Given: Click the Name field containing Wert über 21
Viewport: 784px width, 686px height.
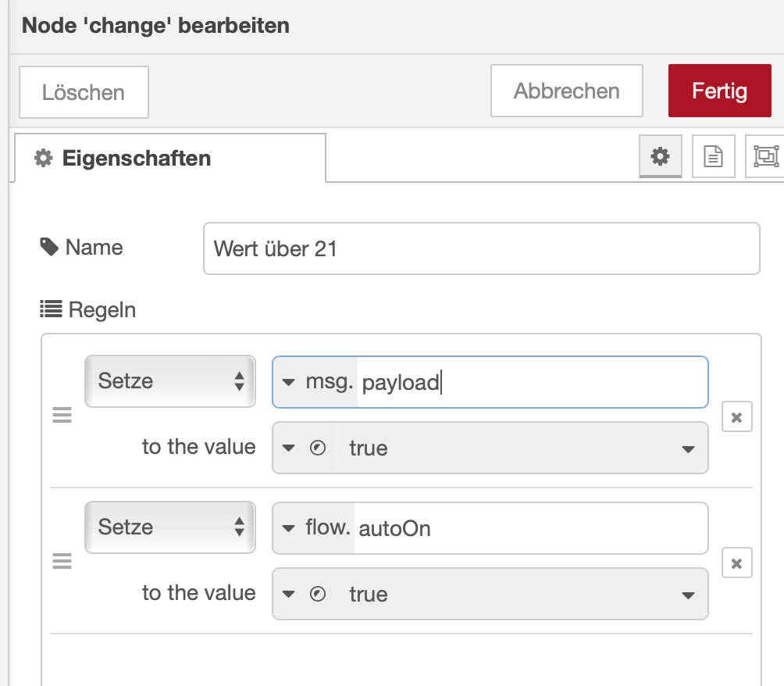Looking at the screenshot, I should (x=481, y=248).
